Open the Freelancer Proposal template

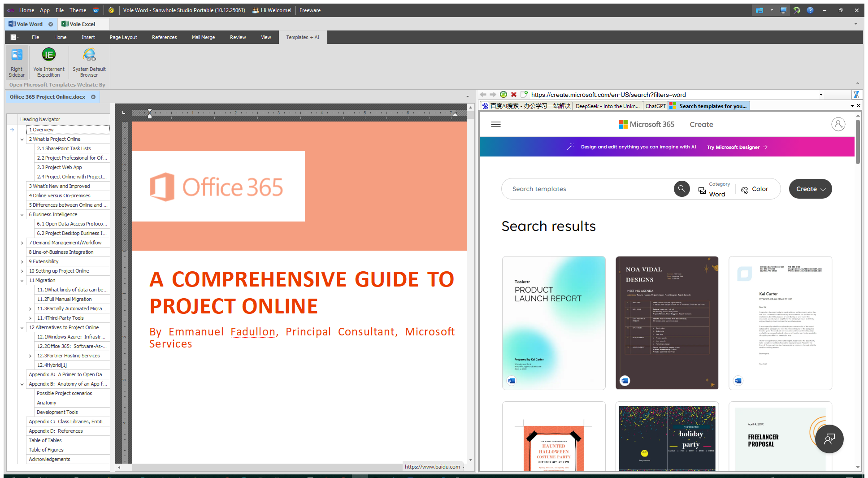tap(780, 437)
